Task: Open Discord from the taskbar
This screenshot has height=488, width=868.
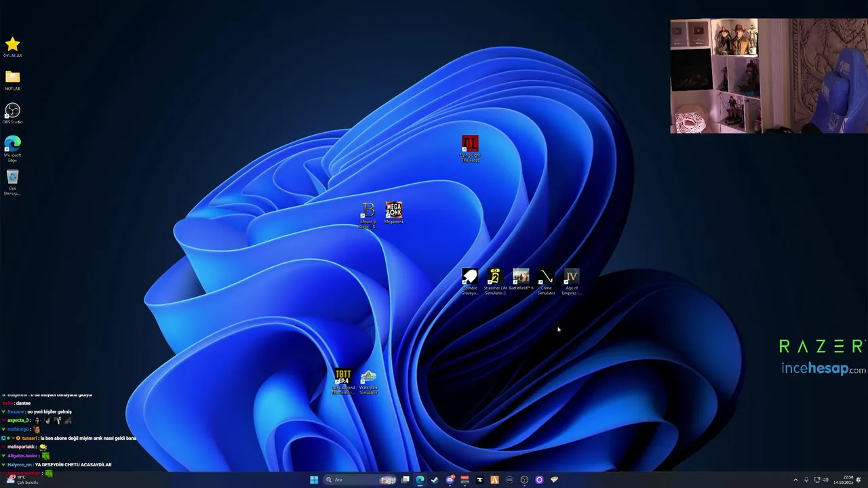Action: 450,480
